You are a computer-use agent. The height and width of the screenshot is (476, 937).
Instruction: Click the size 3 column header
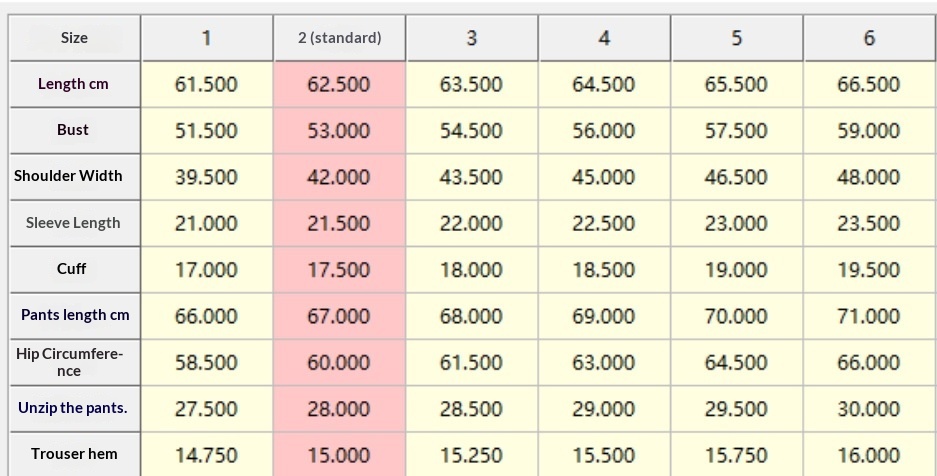pos(472,38)
